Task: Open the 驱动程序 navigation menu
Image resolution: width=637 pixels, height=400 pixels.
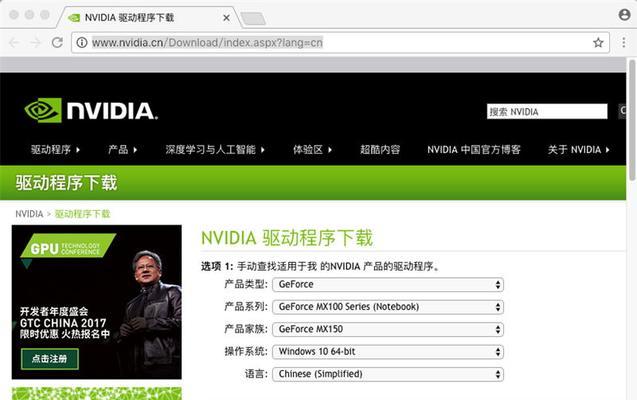Action: tap(55, 149)
